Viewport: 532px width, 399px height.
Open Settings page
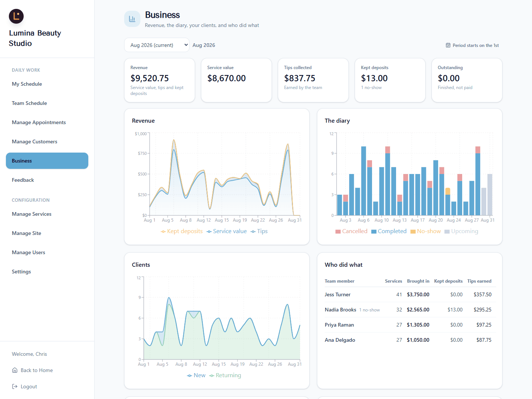pos(47,272)
